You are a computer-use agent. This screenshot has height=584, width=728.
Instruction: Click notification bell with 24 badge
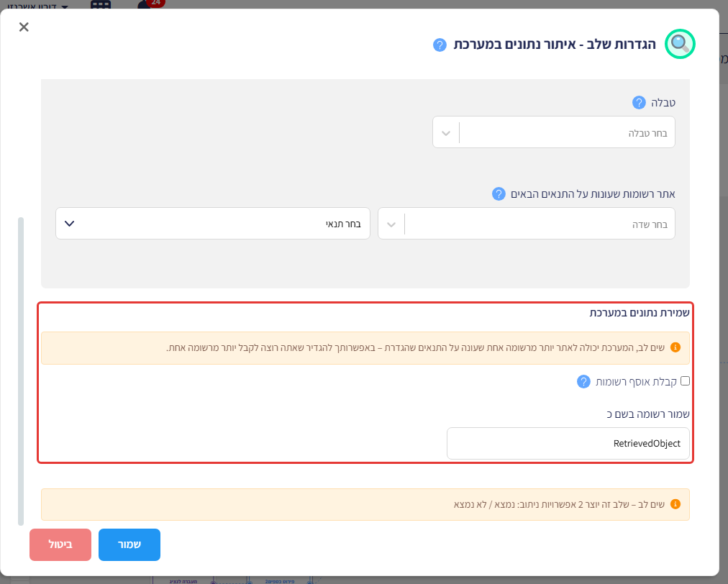point(150,4)
